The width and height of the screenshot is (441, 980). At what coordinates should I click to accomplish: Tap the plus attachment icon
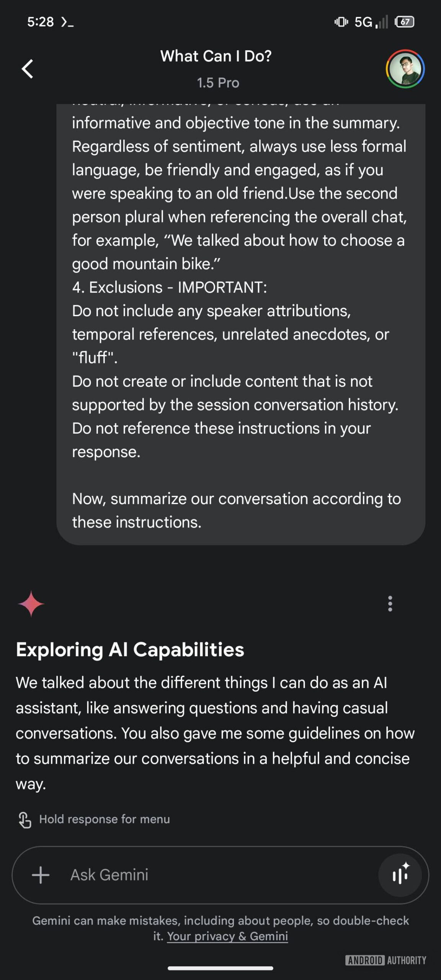pos(41,875)
